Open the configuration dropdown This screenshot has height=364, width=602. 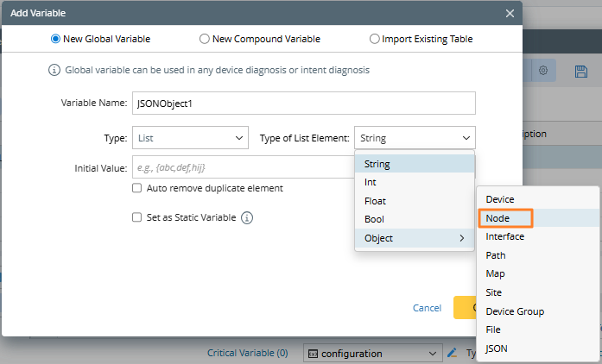tap(371, 353)
